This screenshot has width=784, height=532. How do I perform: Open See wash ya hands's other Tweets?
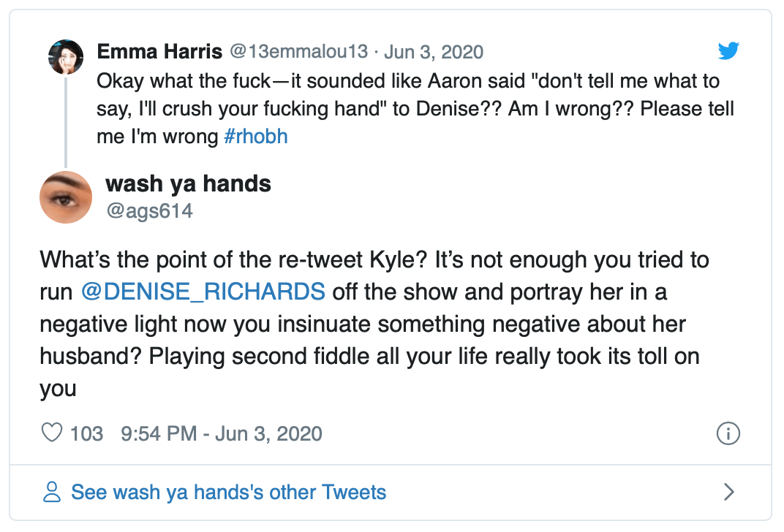tap(228, 492)
